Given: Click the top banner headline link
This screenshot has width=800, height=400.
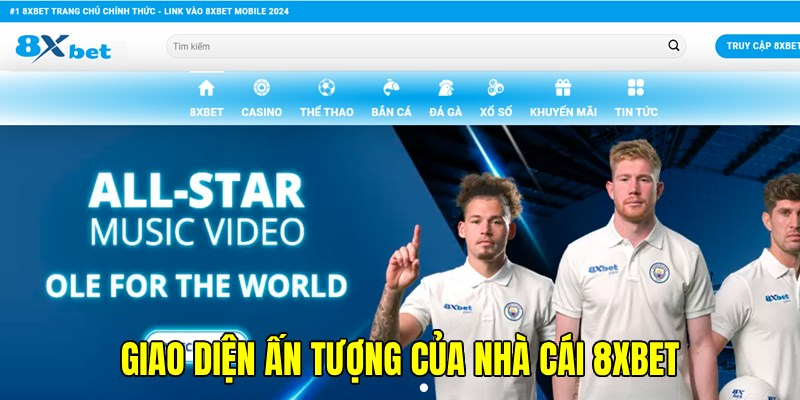Looking at the screenshot, I should (149, 11).
